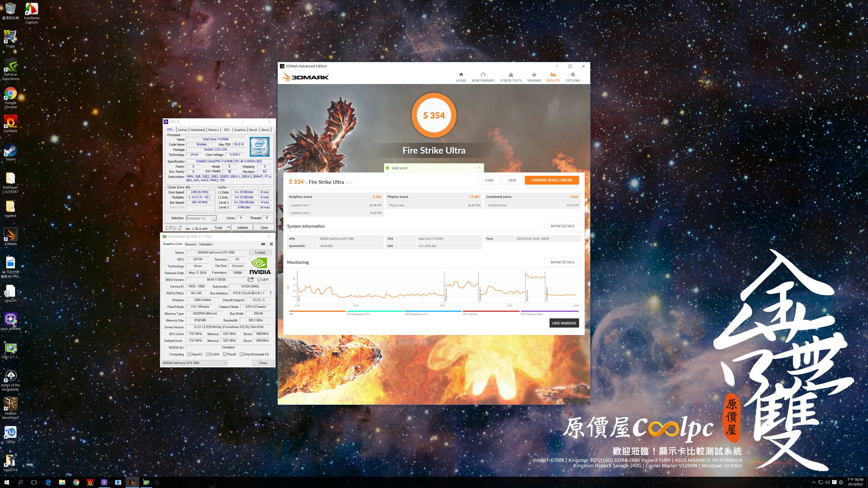Open the Memory tab in CPU-Z
Image resolution: width=868 pixels, height=488 pixels.
[213, 130]
